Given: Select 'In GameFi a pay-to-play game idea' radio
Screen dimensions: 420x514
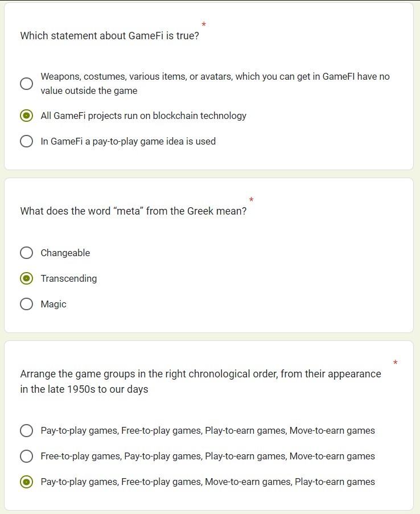Looking at the screenshot, I should (x=26, y=141).
